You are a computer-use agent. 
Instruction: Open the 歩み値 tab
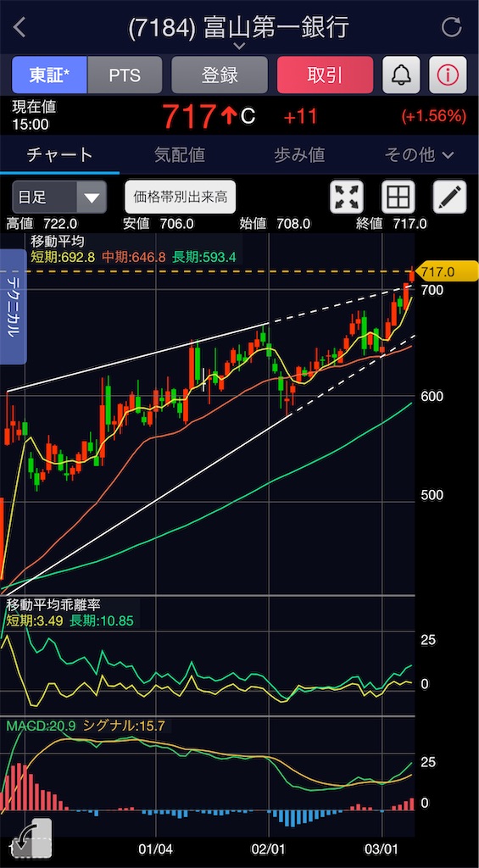pyautogui.click(x=299, y=155)
